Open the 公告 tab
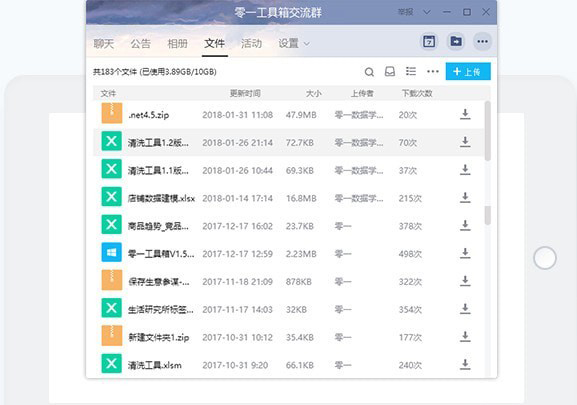Viewport: 577px width, 405px height. tap(141, 44)
